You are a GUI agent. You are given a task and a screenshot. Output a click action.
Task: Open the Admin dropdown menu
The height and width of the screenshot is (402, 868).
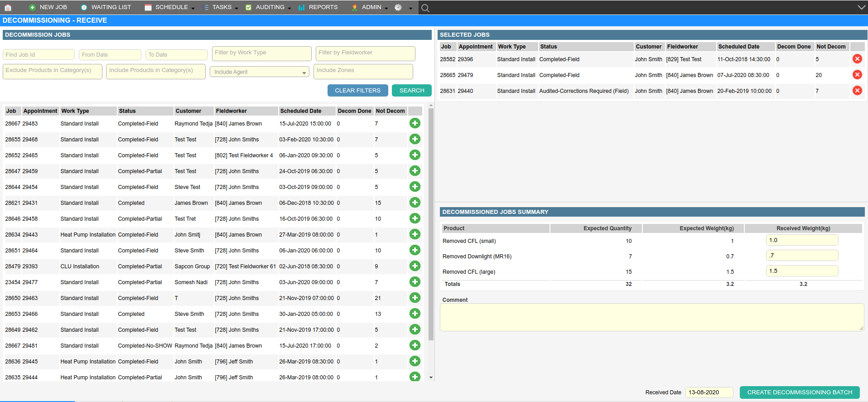[371, 7]
